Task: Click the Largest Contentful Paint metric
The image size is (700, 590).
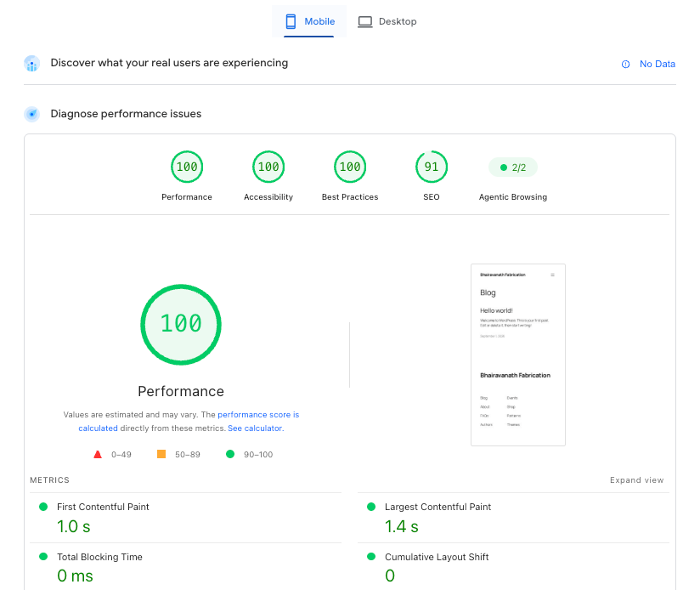Action: [437, 507]
